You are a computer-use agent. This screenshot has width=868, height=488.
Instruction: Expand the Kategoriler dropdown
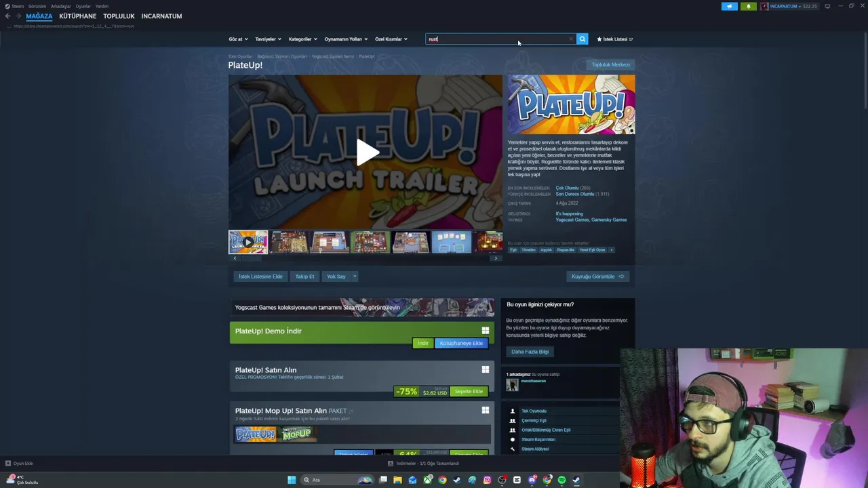(x=302, y=39)
